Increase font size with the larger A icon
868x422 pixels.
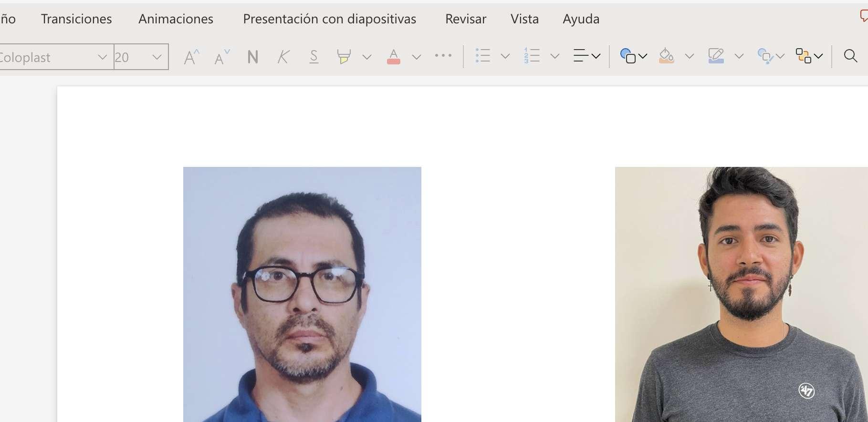[x=191, y=57]
